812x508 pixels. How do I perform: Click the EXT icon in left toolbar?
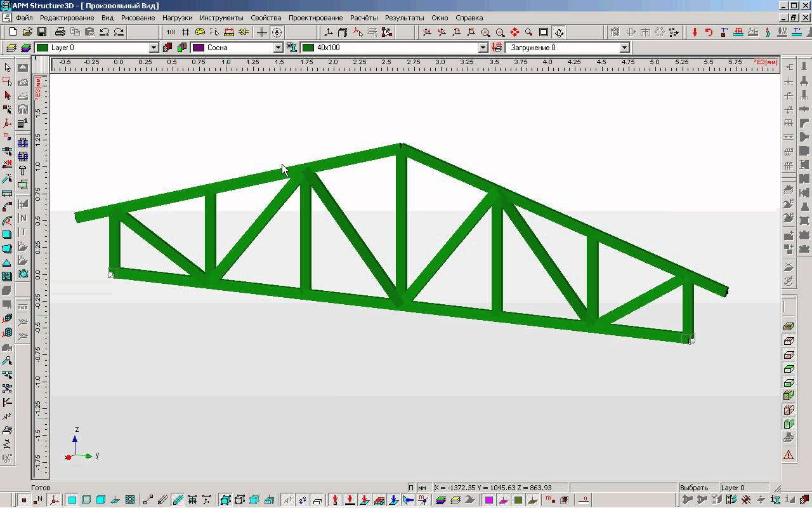pyautogui.click(x=23, y=308)
